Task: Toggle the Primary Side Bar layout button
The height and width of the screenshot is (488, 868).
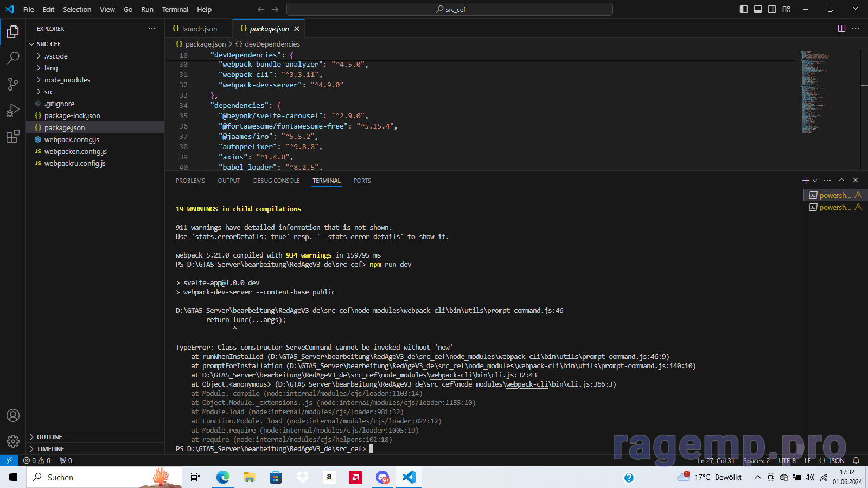Action: [744, 9]
